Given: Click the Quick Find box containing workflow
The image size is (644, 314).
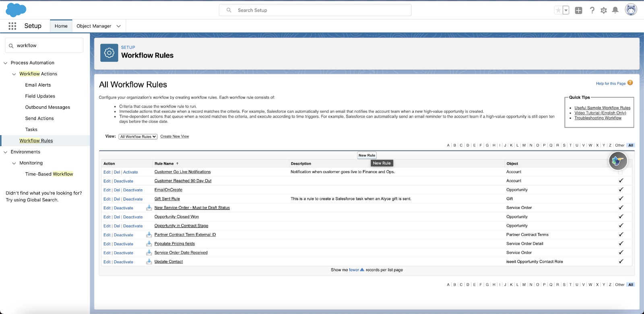Looking at the screenshot, I should (44, 45).
